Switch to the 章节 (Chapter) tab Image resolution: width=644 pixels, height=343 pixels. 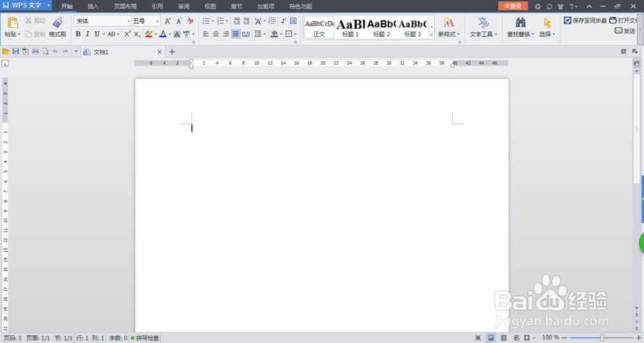(236, 6)
